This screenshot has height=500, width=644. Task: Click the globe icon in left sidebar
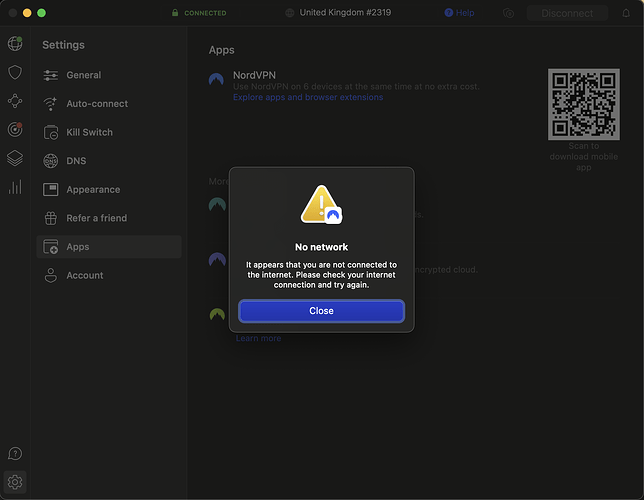(x=15, y=44)
